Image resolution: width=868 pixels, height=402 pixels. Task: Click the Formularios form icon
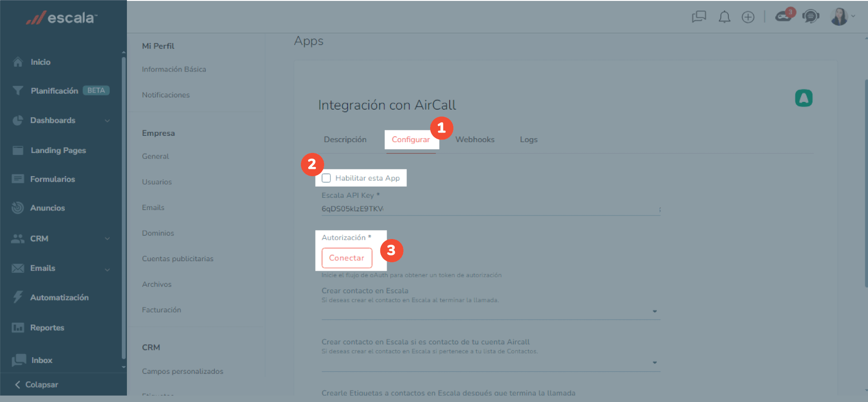pyautogui.click(x=18, y=179)
